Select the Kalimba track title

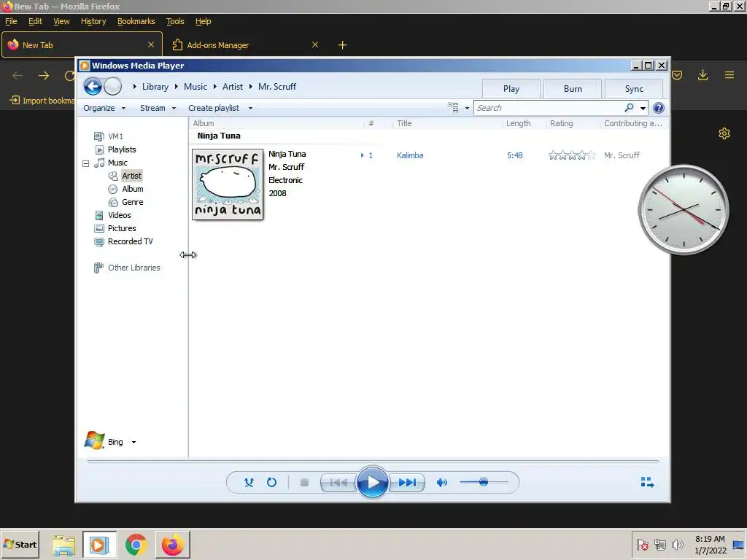pos(410,155)
